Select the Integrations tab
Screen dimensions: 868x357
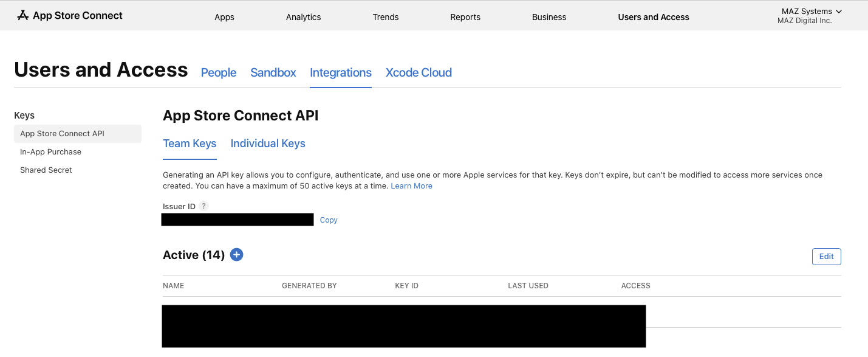coord(341,72)
